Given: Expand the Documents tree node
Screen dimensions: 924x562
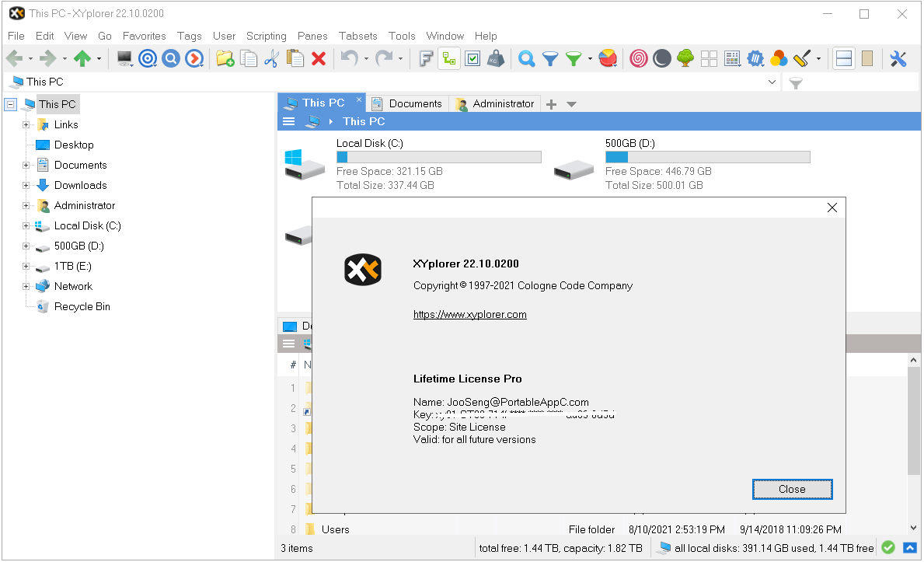Looking at the screenshot, I should 26,165.
